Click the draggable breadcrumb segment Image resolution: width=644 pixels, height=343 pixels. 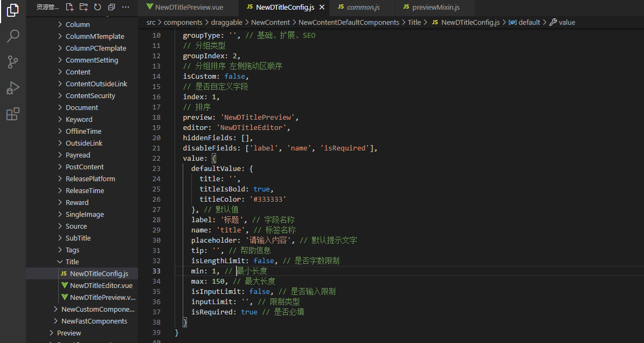point(227,22)
